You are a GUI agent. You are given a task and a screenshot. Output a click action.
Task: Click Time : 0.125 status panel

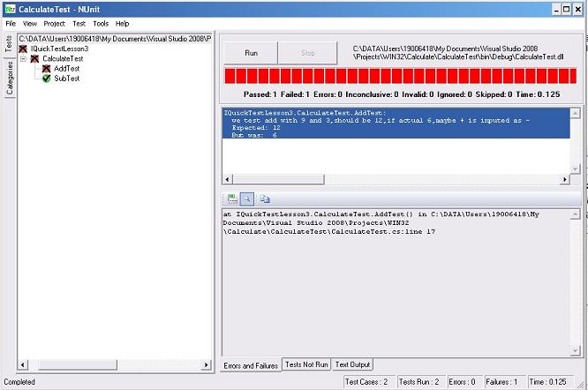tap(549, 382)
